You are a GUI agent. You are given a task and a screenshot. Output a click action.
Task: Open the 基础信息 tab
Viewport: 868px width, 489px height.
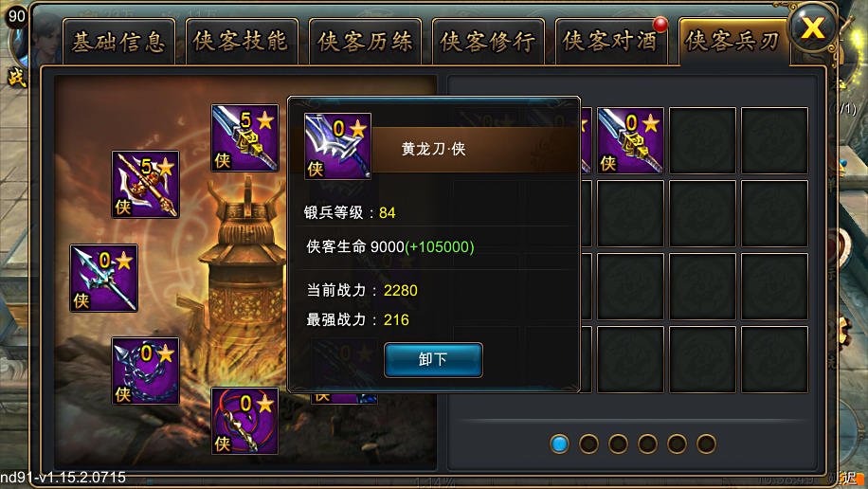click(x=119, y=42)
